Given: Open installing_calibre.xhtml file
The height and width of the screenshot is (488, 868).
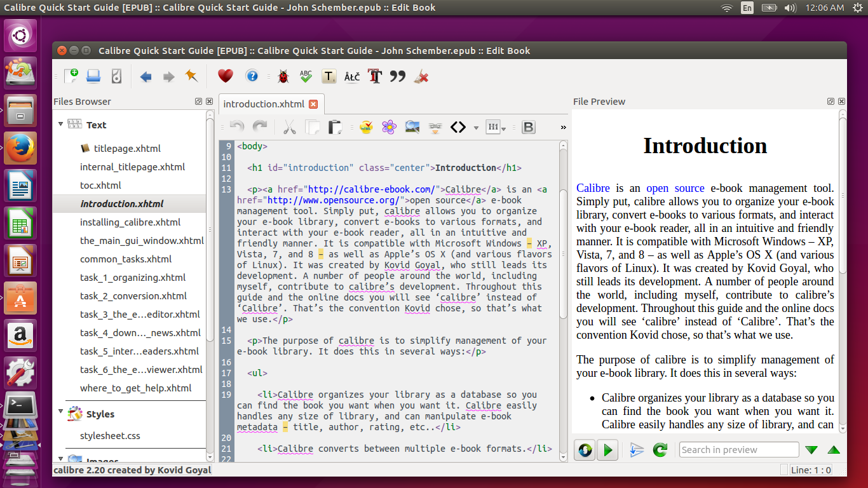Looking at the screenshot, I should 130,222.
